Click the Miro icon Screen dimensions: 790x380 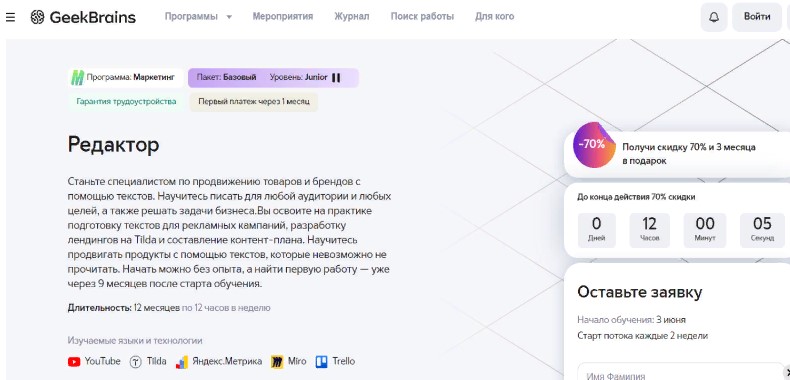click(x=277, y=362)
